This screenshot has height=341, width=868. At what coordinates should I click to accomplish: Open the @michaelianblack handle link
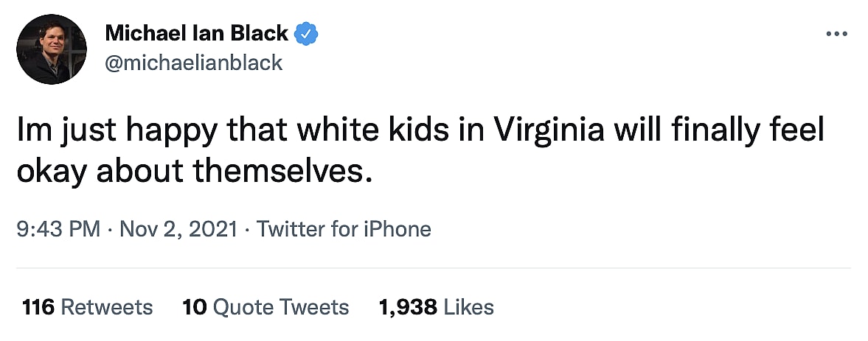click(194, 63)
